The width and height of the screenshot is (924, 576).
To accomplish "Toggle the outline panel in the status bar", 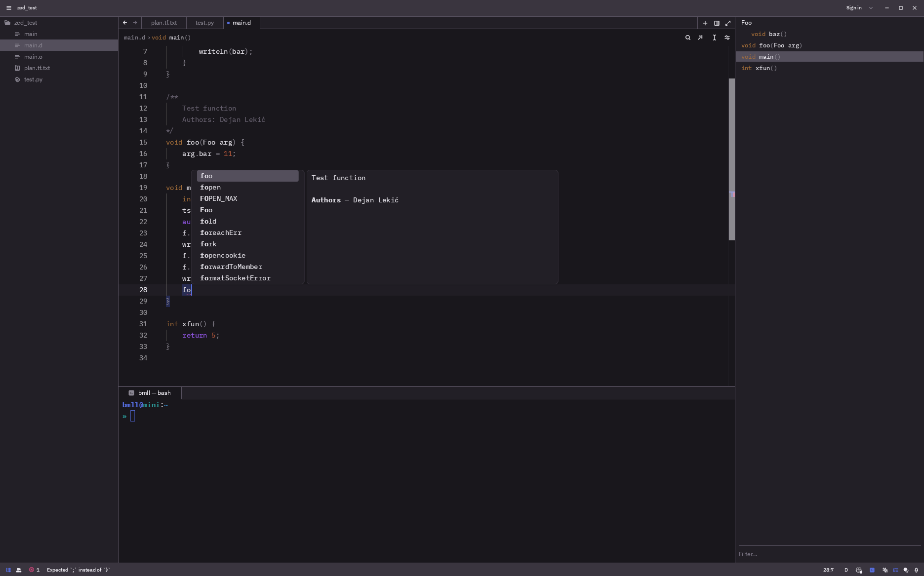I will click(x=895, y=570).
